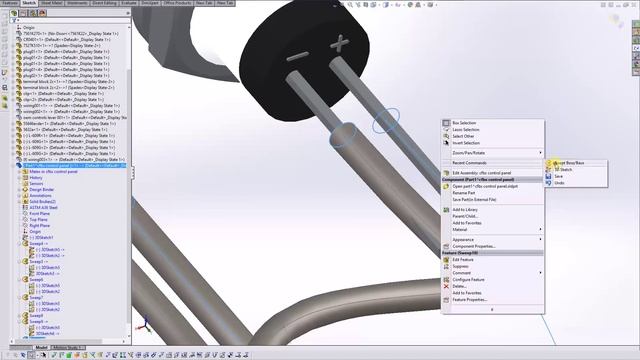The width and height of the screenshot is (640, 360).
Task: Switch to the Sheet Metal tab
Action: (x=51, y=3)
